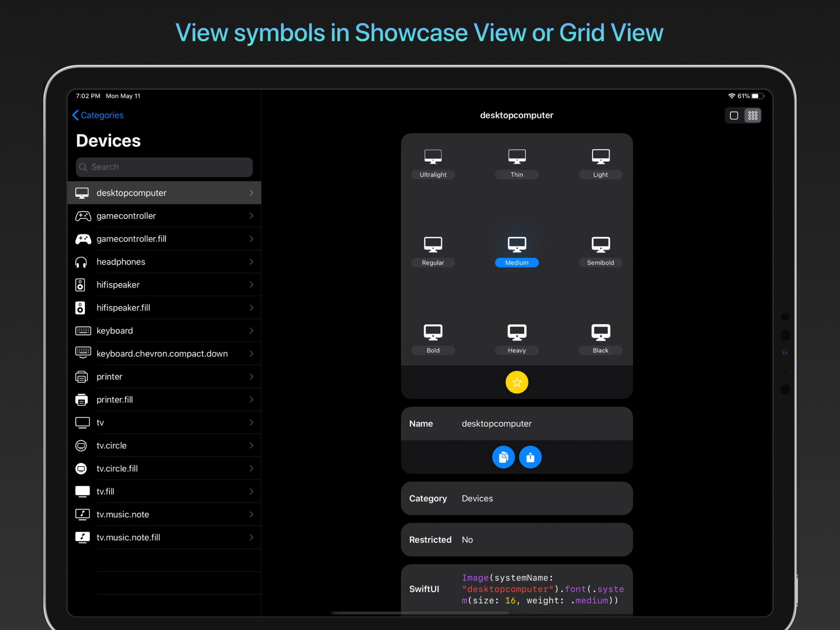840x630 pixels.
Task: Click the Bold desktopcomputer symbol preview
Action: [x=433, y=332]
